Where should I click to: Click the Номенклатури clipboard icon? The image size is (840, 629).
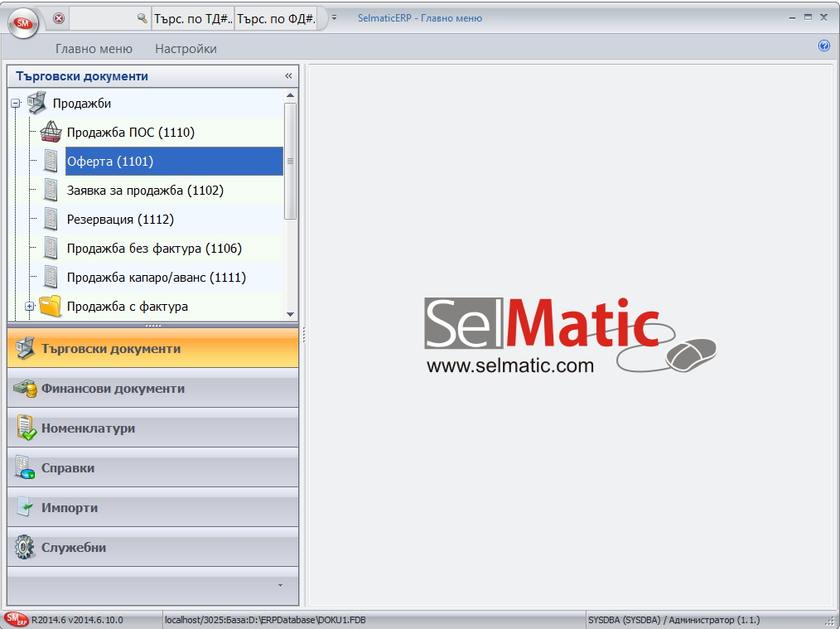[26, 428]
